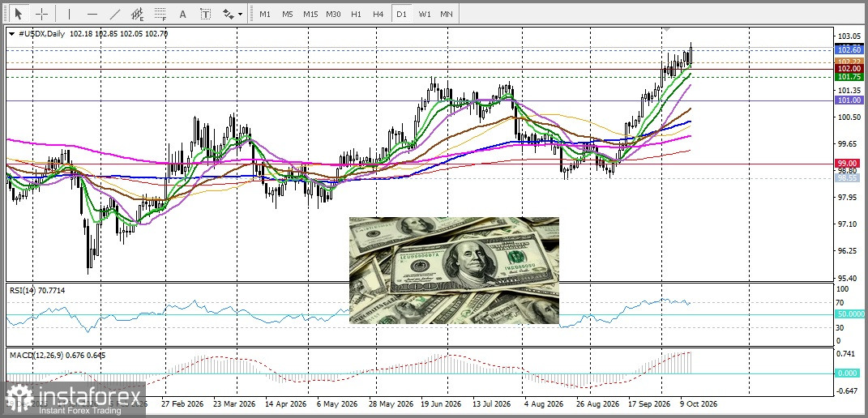Screen dimensions: 868x418
Task: Click the dollar bills image on chart
Action: [454, 271]
